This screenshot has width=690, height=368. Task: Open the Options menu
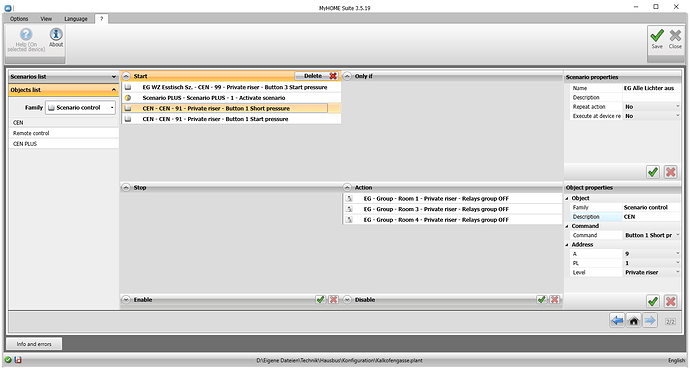point(19,19)
